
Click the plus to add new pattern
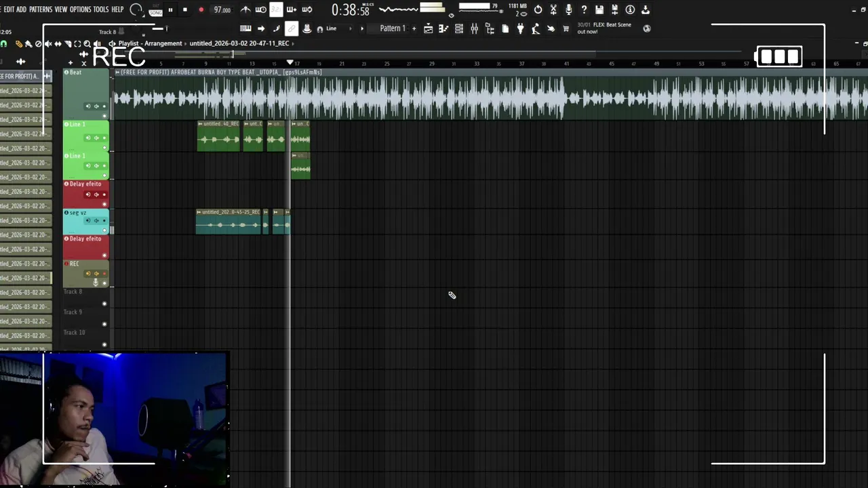click(414, 28)
